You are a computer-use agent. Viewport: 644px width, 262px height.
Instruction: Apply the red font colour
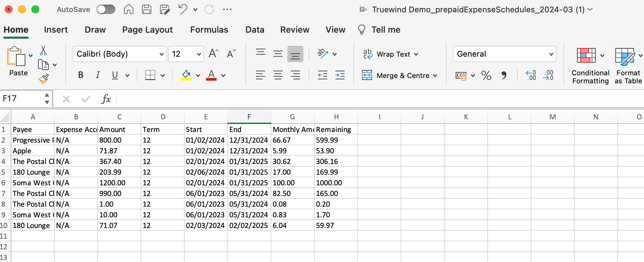coord(211,75)
